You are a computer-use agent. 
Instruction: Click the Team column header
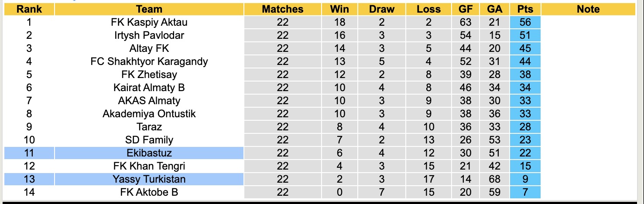pos(149,9)
